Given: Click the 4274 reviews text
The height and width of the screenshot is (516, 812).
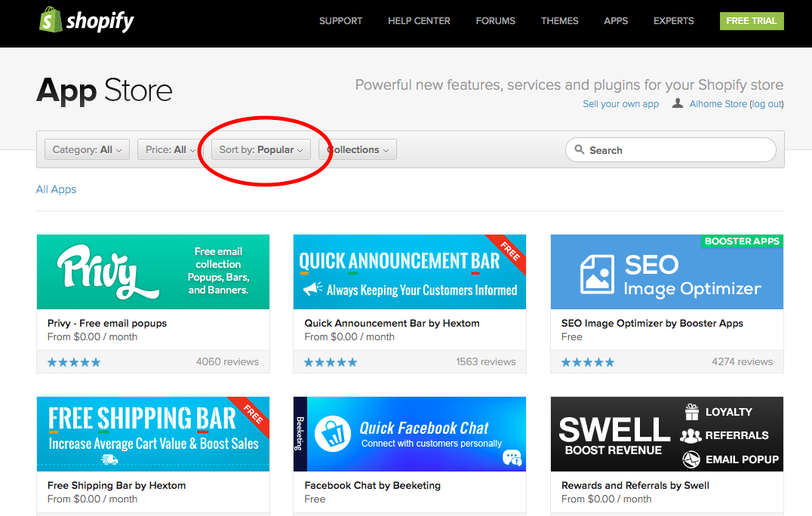Looking at the screenshot, I should click(x=742, y=362).
